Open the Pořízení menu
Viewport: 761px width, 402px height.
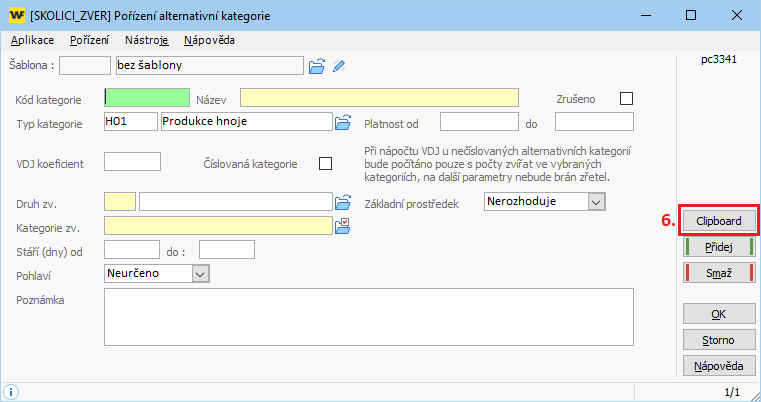89,40
